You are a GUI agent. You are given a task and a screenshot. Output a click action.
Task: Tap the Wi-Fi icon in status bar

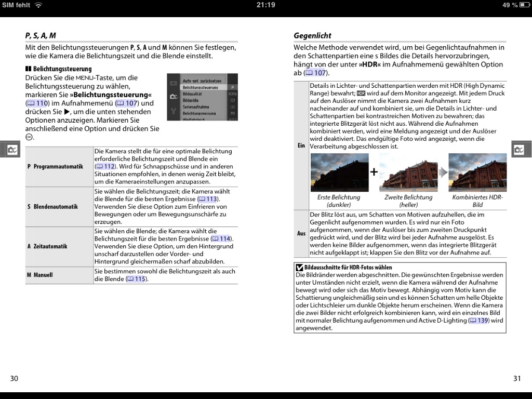click(38, 5)
